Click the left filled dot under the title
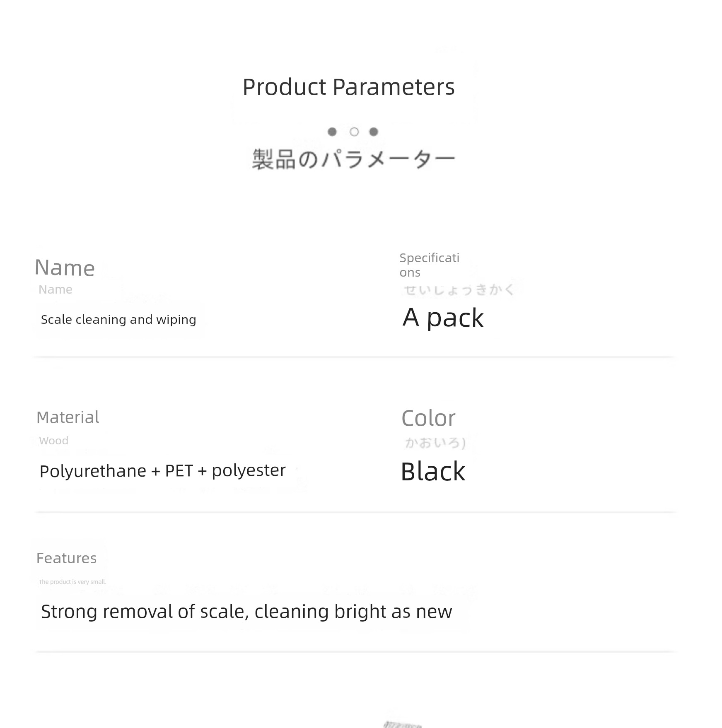 pos(332,132)
